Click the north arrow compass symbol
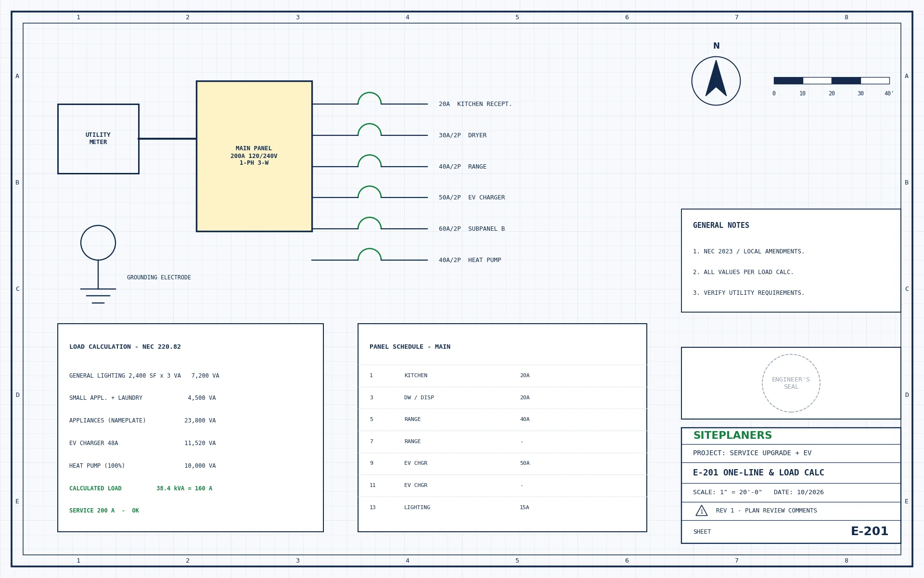924x578 pixels. coord(716,81)
